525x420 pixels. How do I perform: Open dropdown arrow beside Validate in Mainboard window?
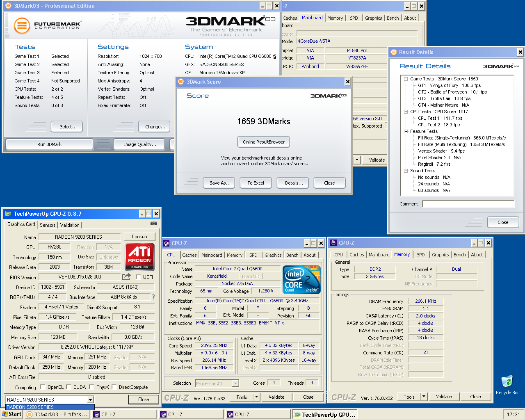point(357,160)
